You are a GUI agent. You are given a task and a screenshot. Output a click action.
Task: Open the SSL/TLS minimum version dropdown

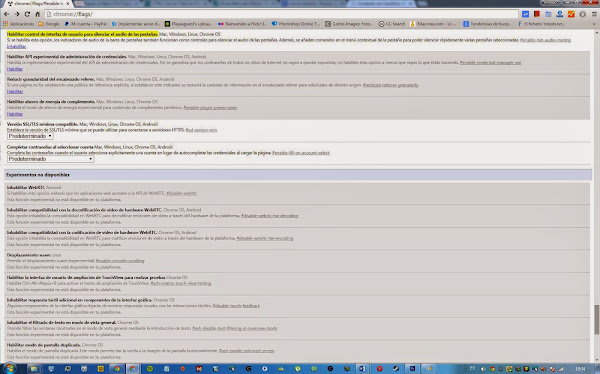click(x=30, y=136)
